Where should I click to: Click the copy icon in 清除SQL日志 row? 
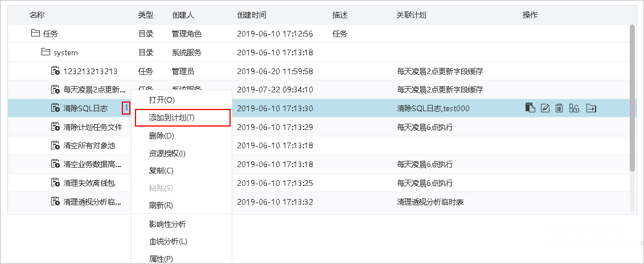pos(530,108)
